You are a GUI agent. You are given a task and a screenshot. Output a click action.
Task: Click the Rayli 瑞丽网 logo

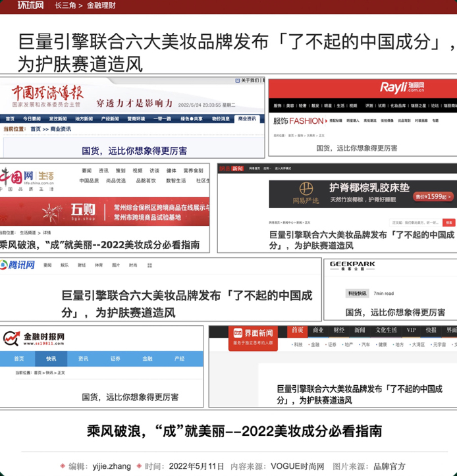(402, 87)
